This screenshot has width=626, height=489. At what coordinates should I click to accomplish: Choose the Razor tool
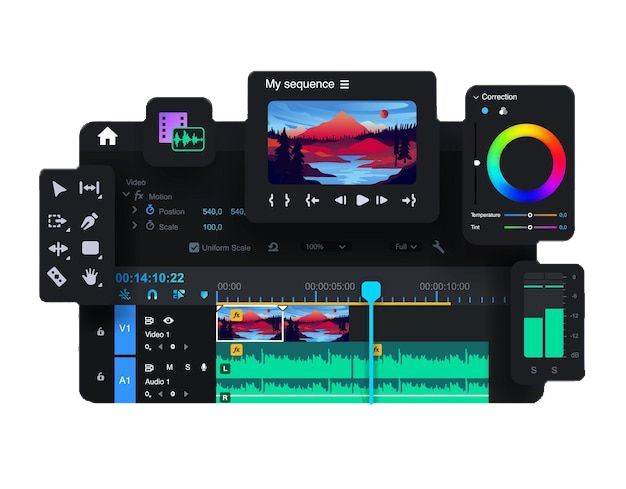[x=57, y=276]
